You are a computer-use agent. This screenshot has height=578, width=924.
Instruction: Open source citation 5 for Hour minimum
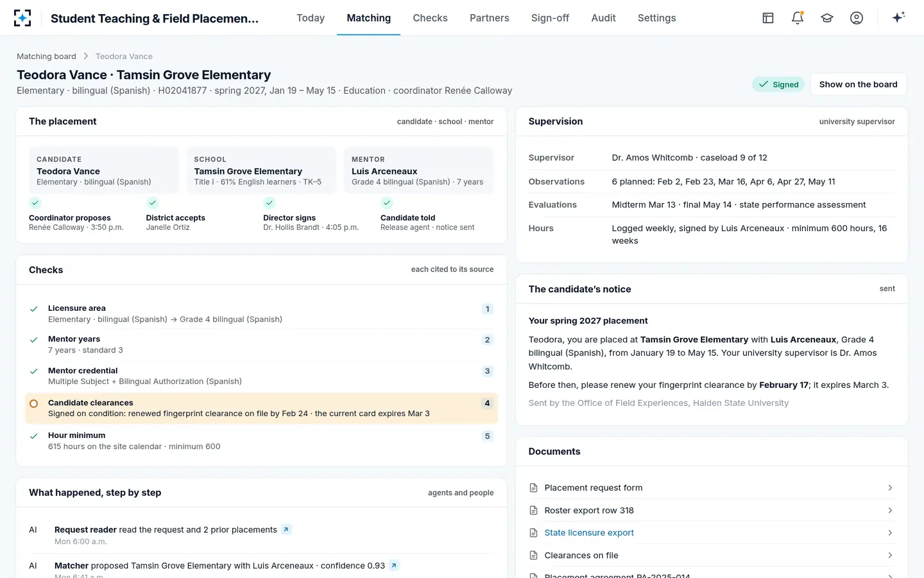click(487, 436)
